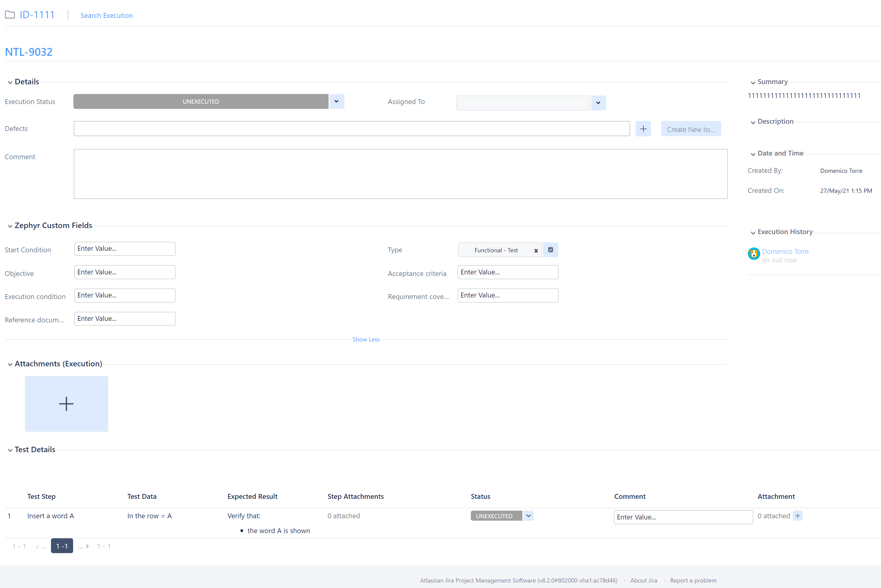This screenshot has height=588, width=881.
Task: Open the UNEXECUTED status dropdown for step 1
Action: tap(528, 516)
